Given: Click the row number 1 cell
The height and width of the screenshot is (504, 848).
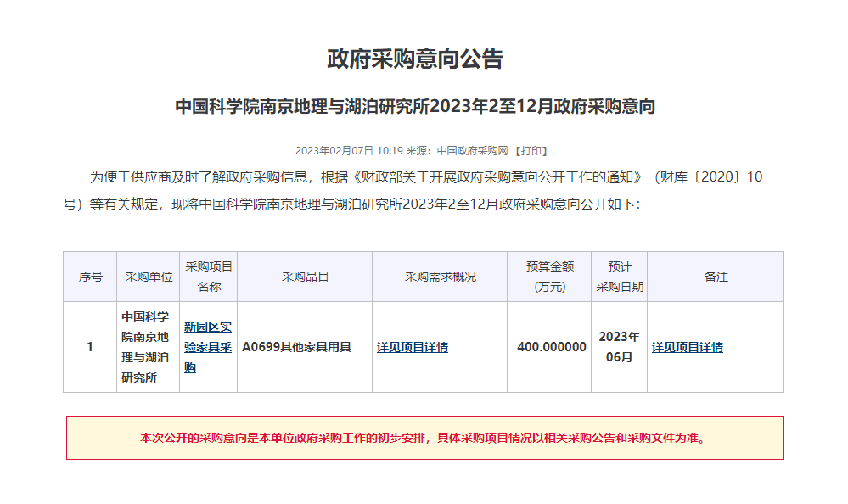Looking at the screenshot, I should [x=90, y=347].
